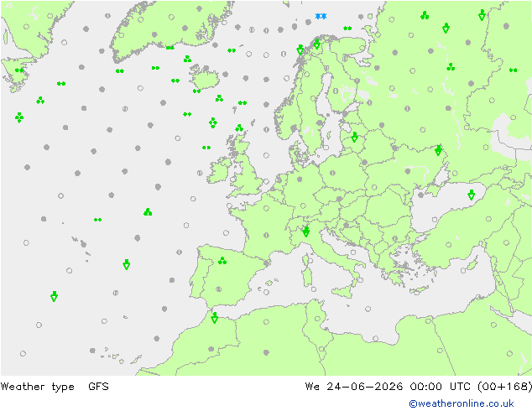Click the blue snow symbol near northern Norway
532x411 pixels.
pyautogui.click(x=321, y=16)
